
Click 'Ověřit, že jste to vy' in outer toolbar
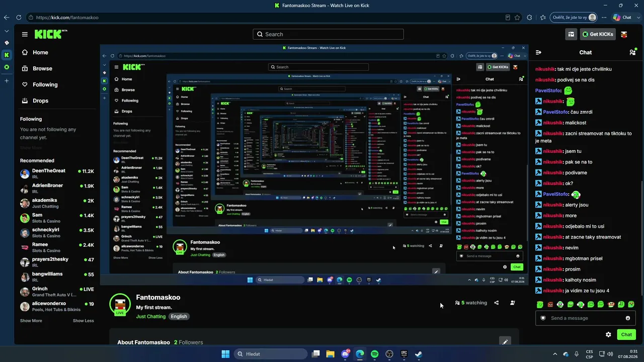pos(573,18)
